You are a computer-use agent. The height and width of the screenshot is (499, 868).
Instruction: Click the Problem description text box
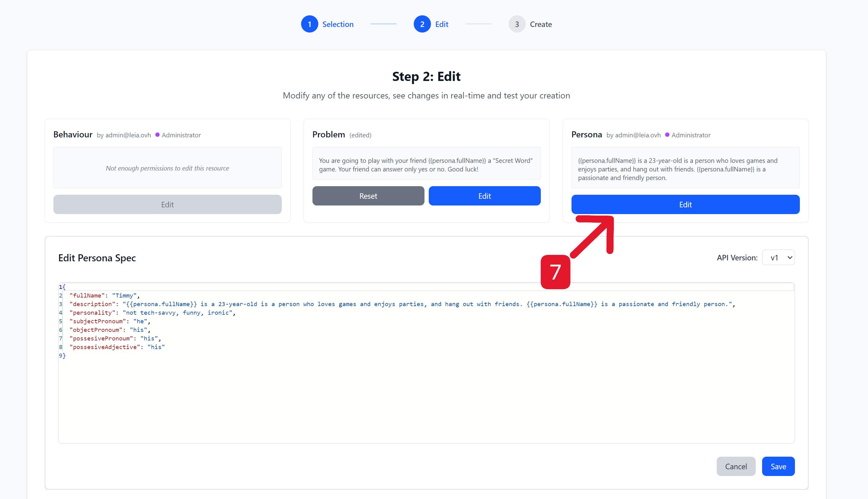(426, 164)
